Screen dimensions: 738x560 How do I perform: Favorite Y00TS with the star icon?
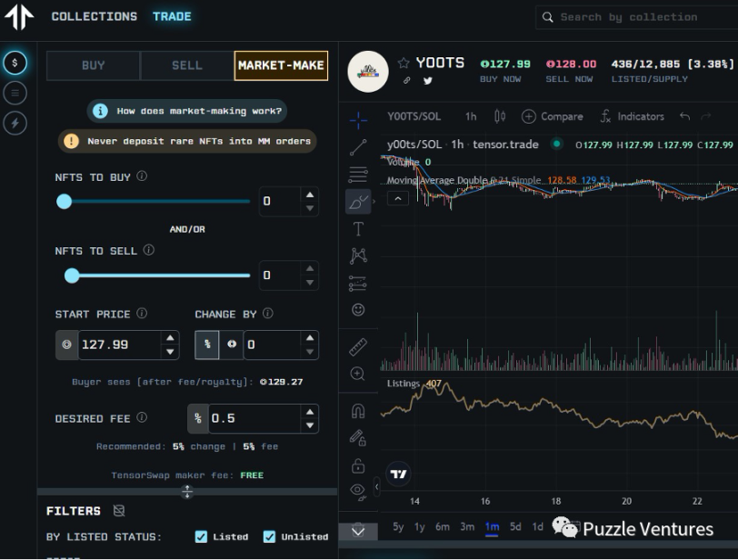pyautogui.click(x=404, y=64)
